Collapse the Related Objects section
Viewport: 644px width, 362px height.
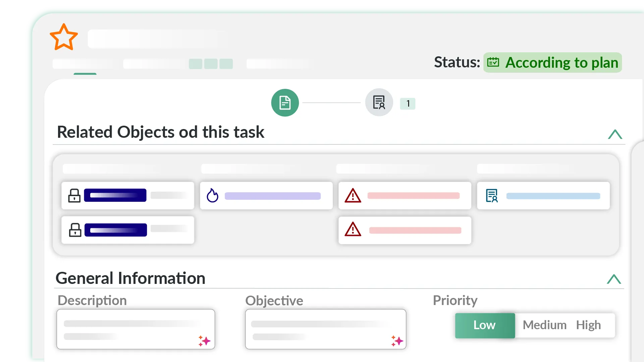pos(615,134)
